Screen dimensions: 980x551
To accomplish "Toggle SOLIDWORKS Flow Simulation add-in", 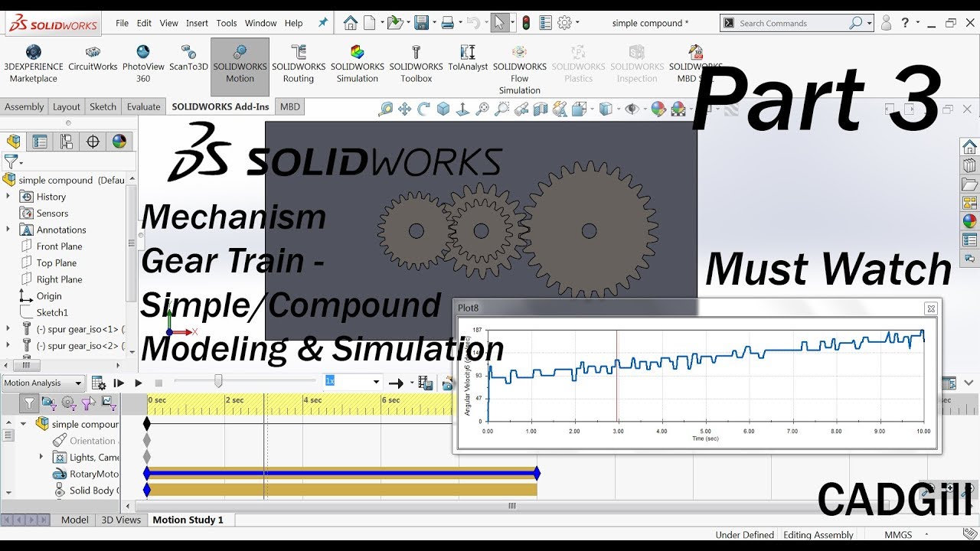I will coord(520,70).
